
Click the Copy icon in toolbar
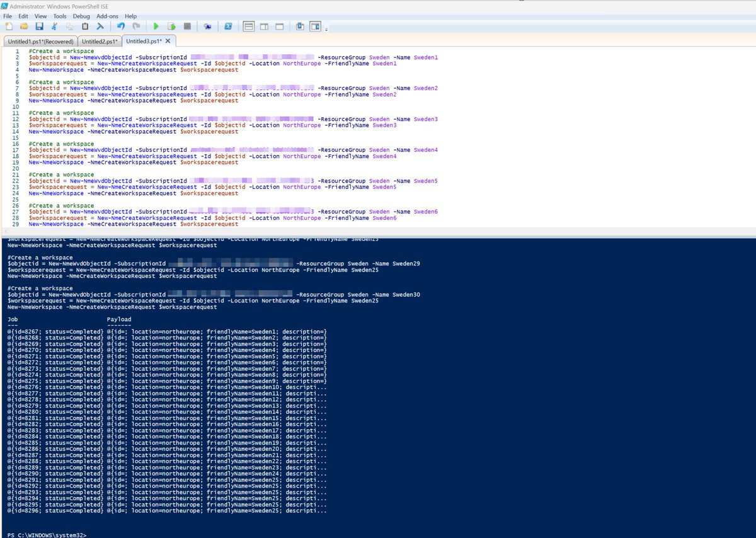click(69, 26)
